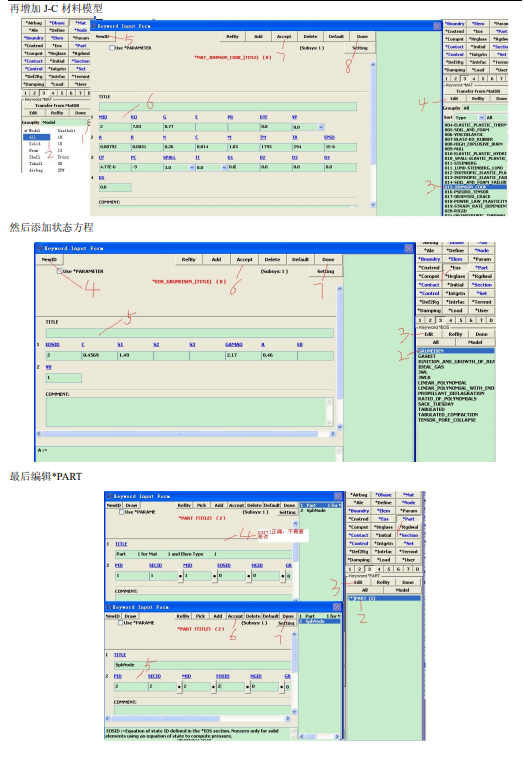Open the GAMAO field label link
This screenshot has height=761, width=524.
point(234,345)
